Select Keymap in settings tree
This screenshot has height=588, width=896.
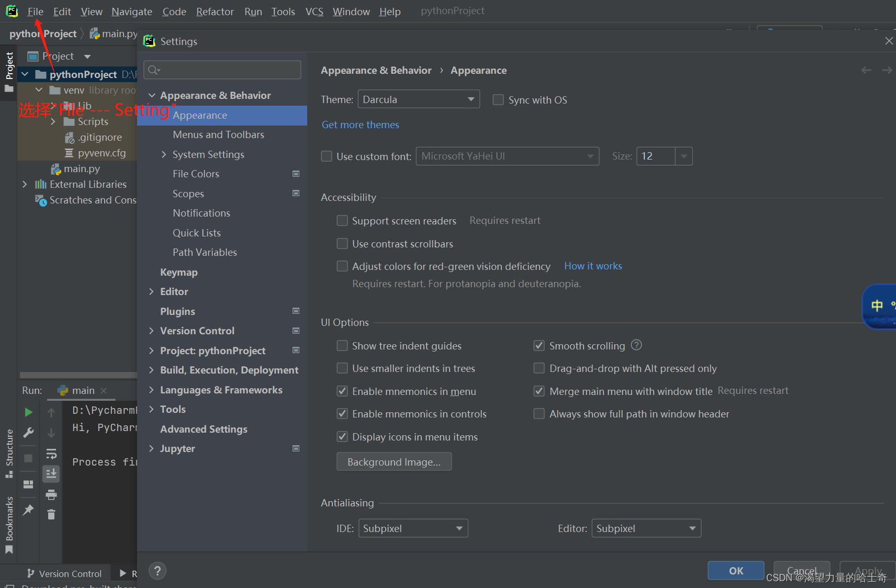(179, 272)
